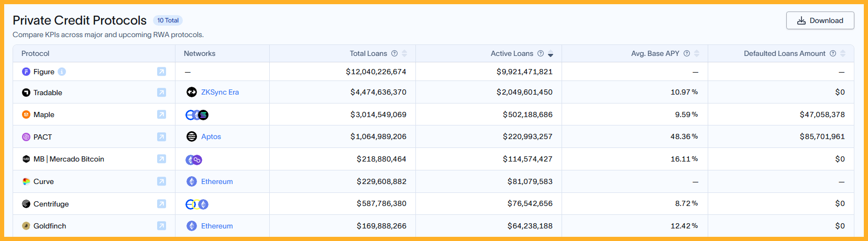
Task: Click the Download button
Action: pyautogui.click(x=820, y=20)
